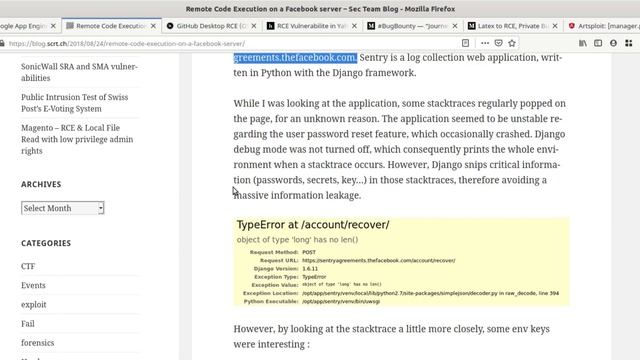Switch to RCE Vulnerabilite tab
Screen dimensions: 640x360
(x=311, y=26)
